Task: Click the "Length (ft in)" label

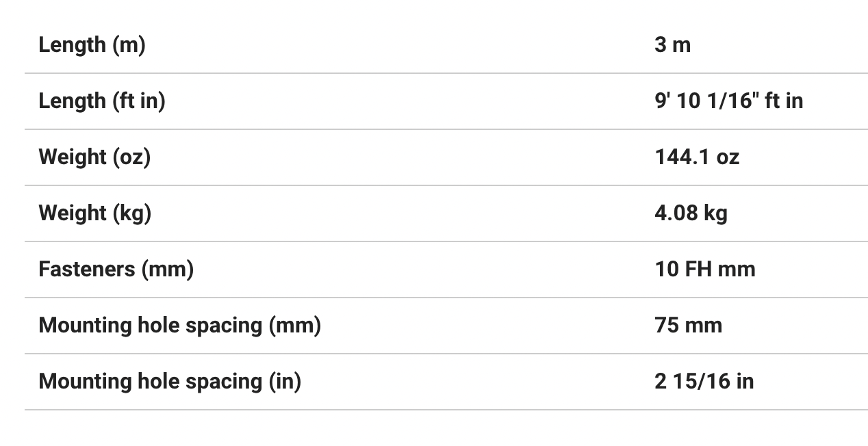Action: point(101,101)
